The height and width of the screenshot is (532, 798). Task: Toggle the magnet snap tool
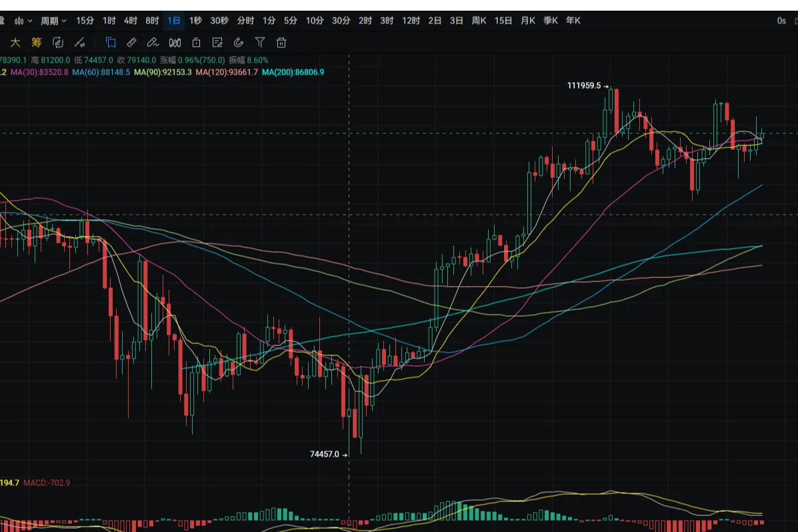pyautogui.click(x=238, y=42)
